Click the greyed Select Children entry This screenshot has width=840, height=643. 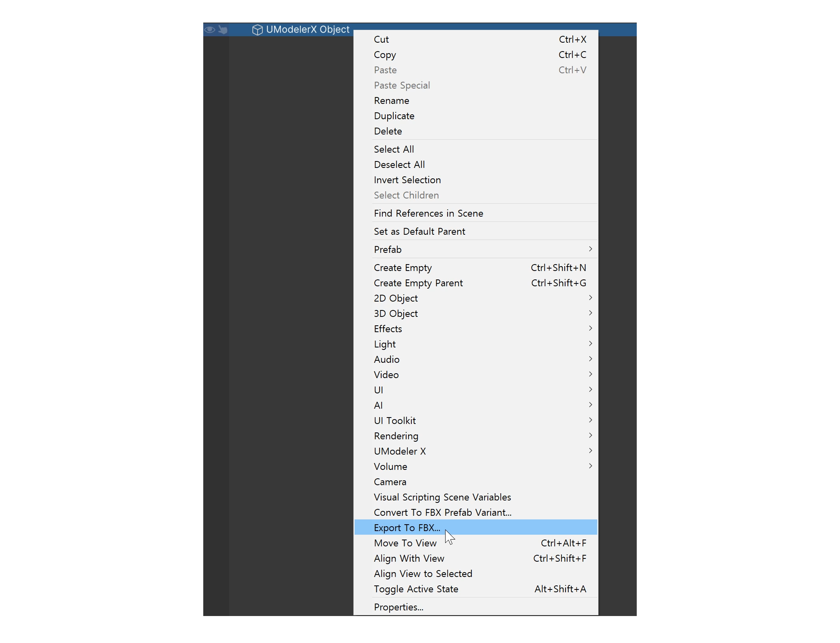pyautogui.click(x=476, y=195)
